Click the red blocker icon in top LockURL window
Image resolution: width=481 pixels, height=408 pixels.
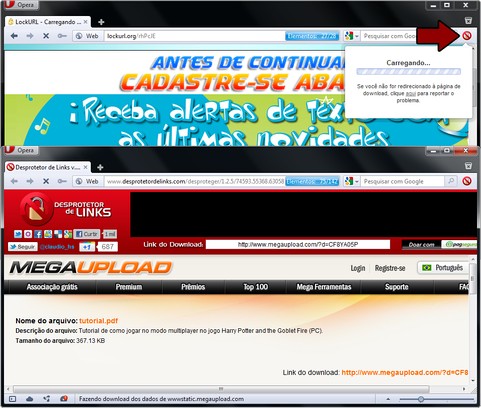[x=467, y=36]
